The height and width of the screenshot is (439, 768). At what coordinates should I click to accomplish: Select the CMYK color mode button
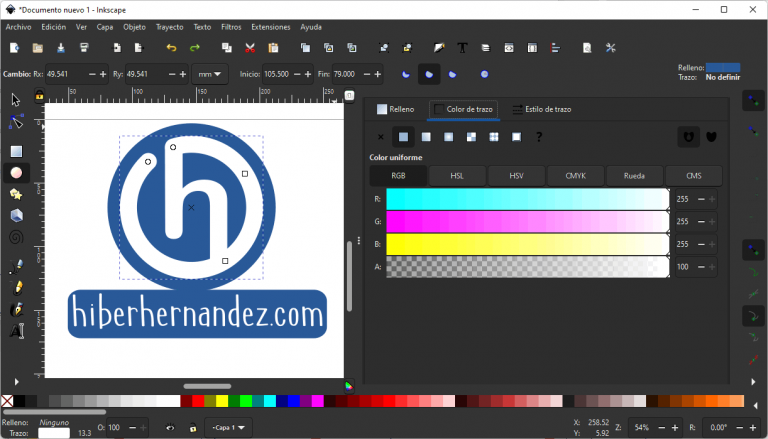click(575, 176)
